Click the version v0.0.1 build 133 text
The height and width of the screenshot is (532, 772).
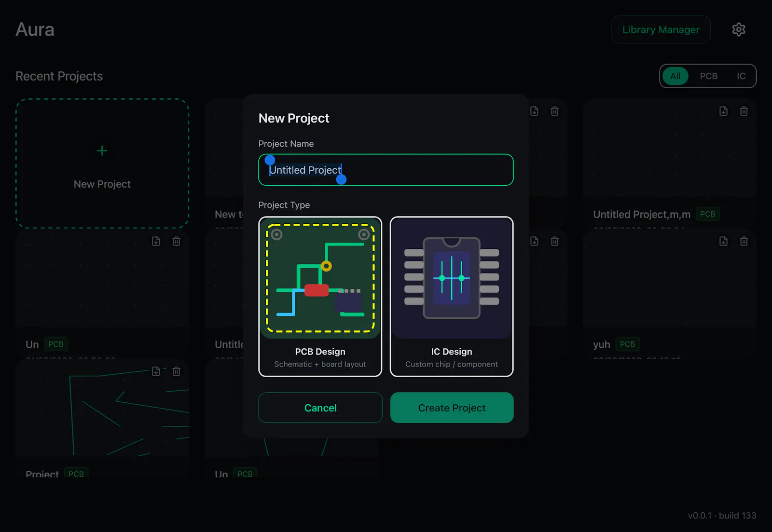pos(722,516)
